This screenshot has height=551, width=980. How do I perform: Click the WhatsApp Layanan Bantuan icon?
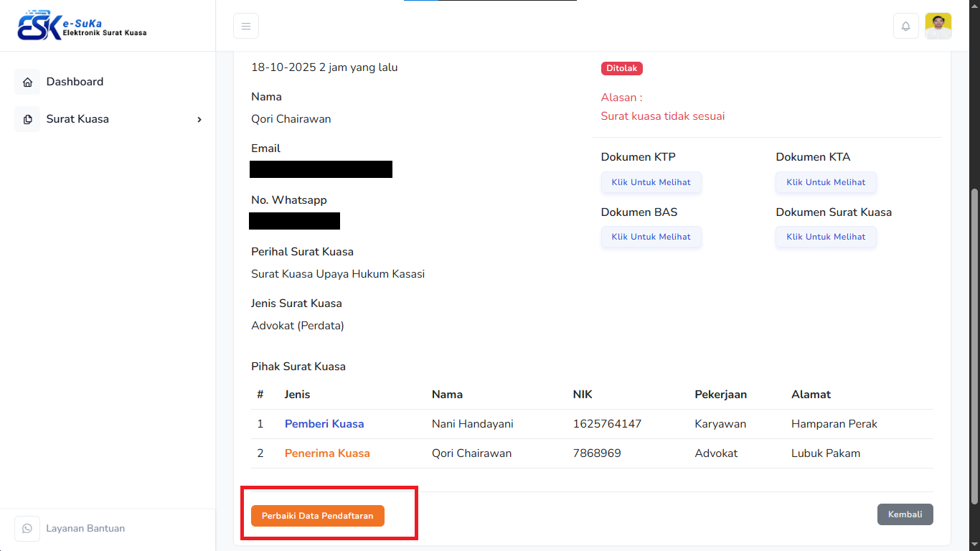27,529
